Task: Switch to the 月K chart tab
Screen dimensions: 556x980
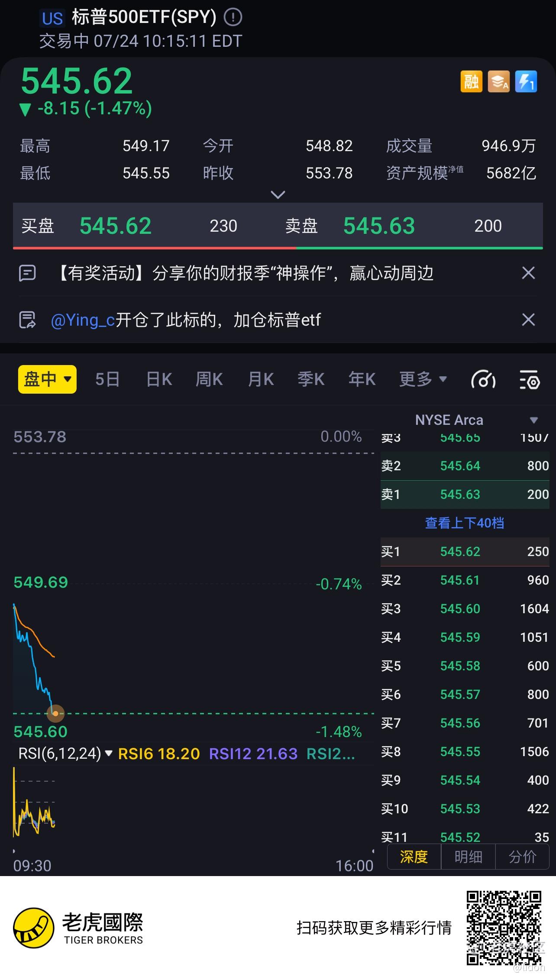Action: pos(261,379)
